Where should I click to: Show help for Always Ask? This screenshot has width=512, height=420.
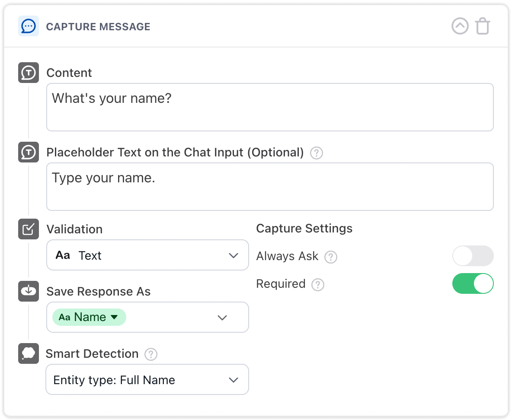click(331, 257)
